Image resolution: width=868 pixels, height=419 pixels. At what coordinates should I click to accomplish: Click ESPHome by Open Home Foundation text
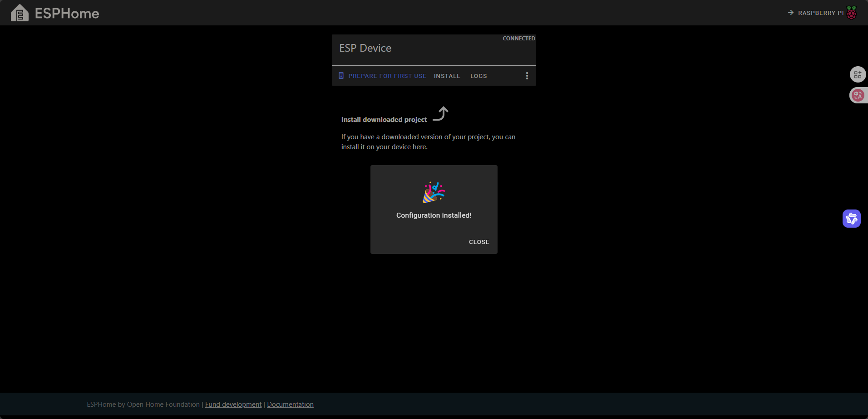tap(143, 404)
